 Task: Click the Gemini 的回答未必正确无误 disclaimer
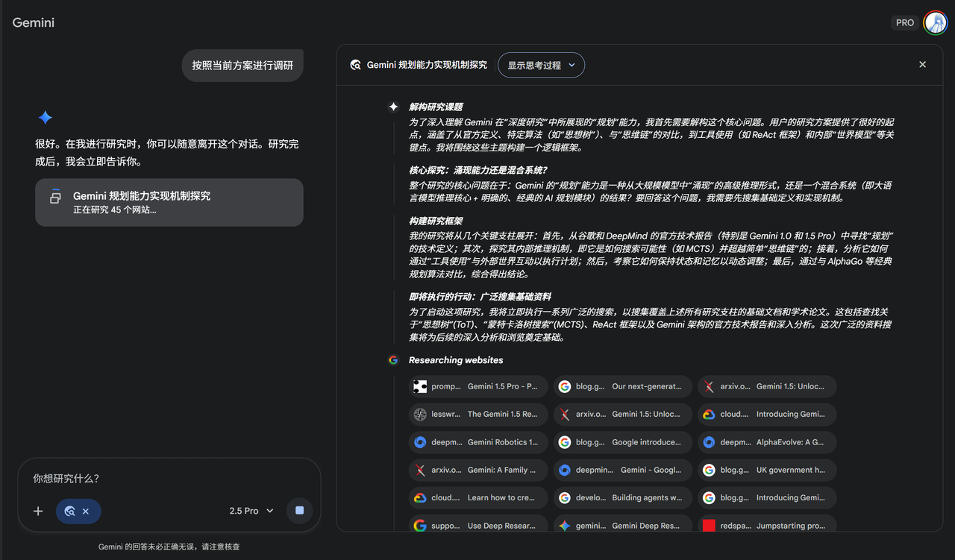[169, 547]
